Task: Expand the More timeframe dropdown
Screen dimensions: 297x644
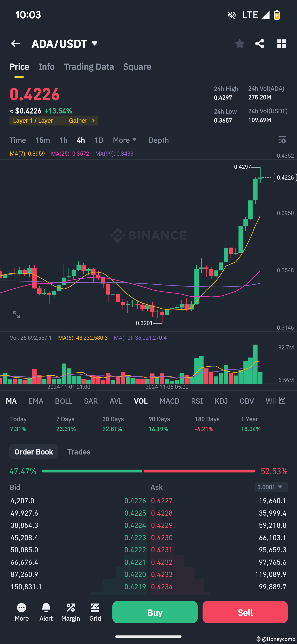Action: point(124,140)
